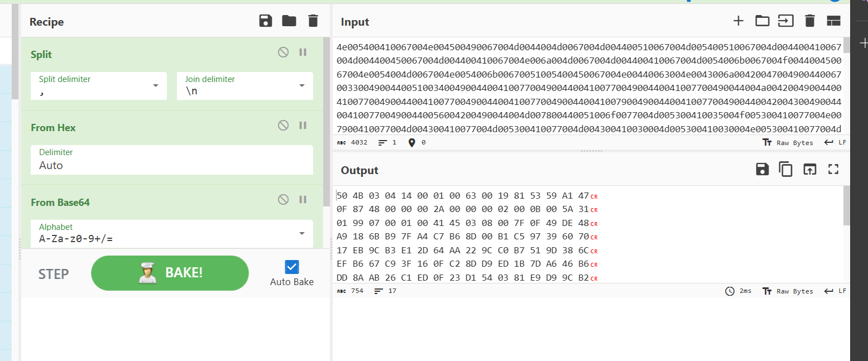Clear the recipe with trash icon
Viewport: 868px width, 361px height.
pos(313,21)
